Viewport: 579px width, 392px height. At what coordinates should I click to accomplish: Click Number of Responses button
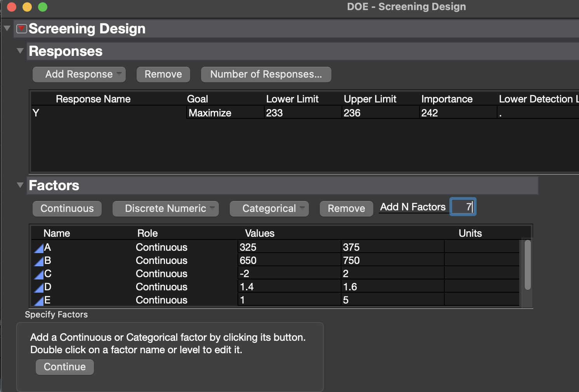tap(266, 75)
